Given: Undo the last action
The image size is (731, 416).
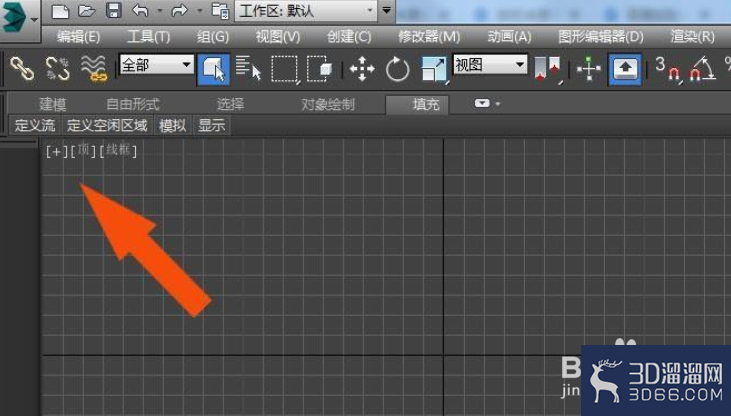Looking at the screenshot, I should tap(140, 11).
